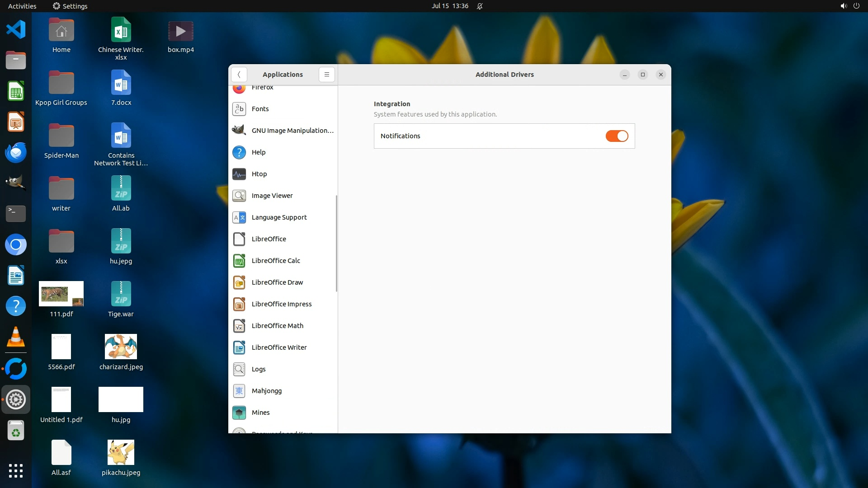Click the Mines application entry
The width and height of the screenshot is (868, 488).
click(260, 413)
